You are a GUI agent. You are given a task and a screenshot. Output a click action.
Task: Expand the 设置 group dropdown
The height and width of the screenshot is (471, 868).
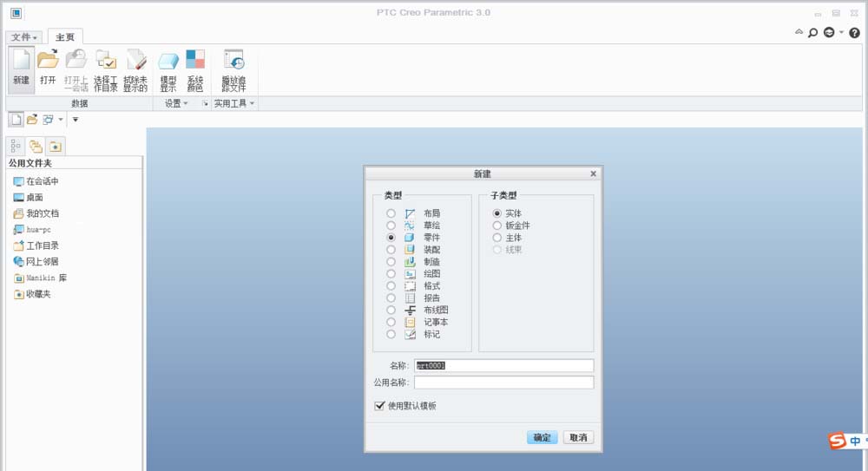coord(176,103)
